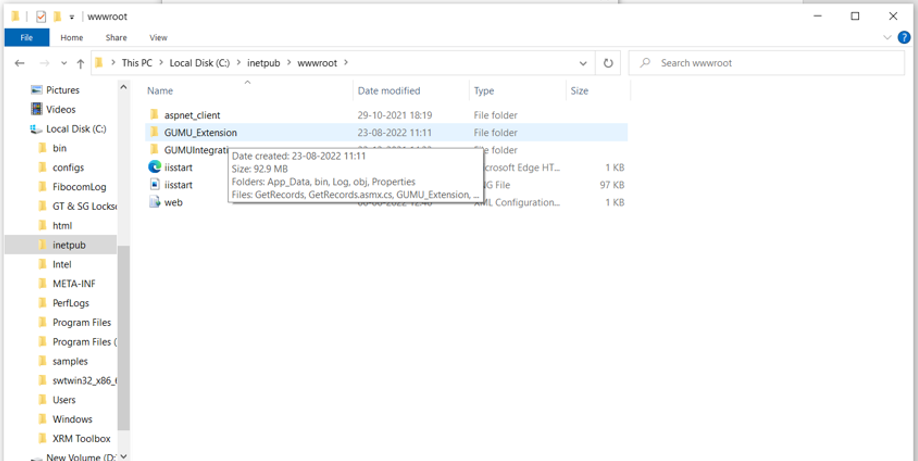Open the help question mark icon
The width and height of the screenshot is (918, 461).
(x=904, y=37)
